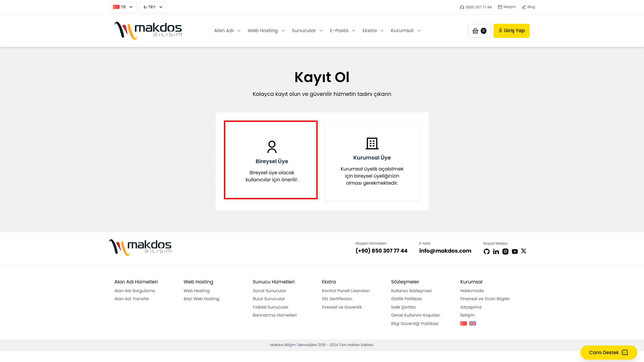Expand the Sunucular menu
Screen dimensions: 644x362
[x=307, y=31]
